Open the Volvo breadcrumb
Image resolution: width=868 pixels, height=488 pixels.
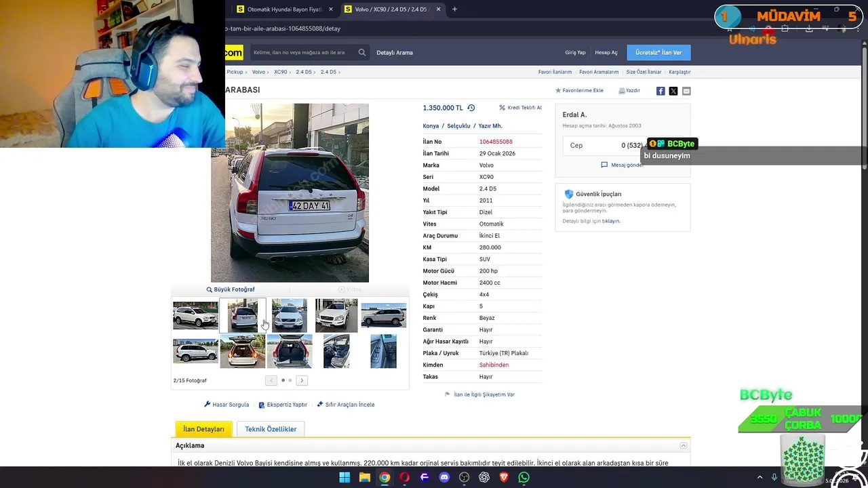coord(258,72)
